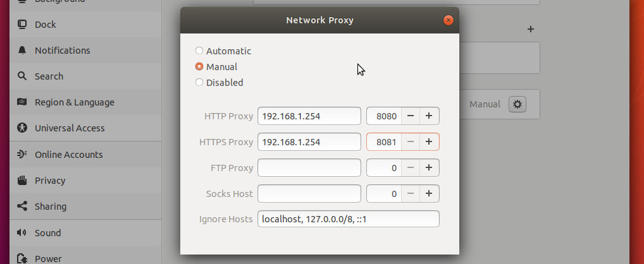This screenshot has width=644, height=264.
Task: Decrease the HTTPS Proxy port with minus
Action: click(411, 142)
